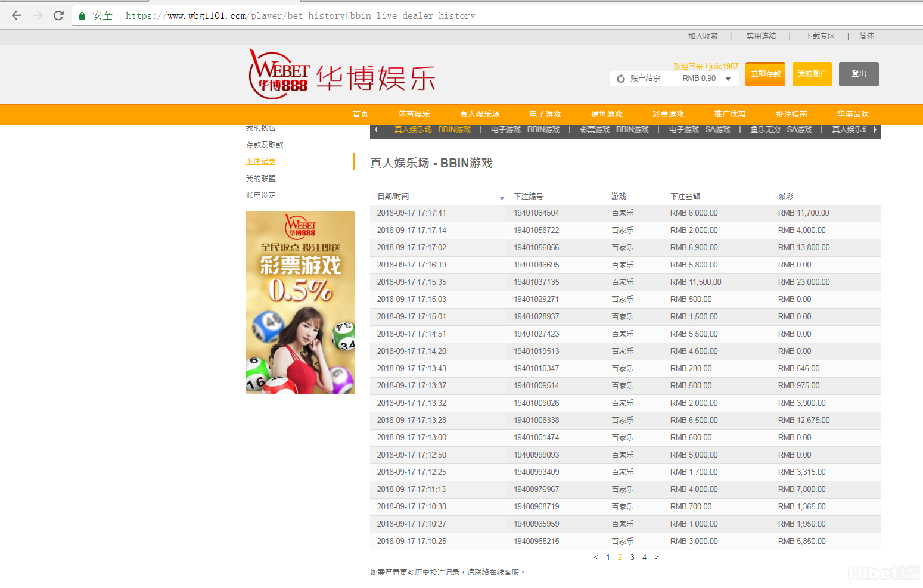Click the browser back arrow

17,15
